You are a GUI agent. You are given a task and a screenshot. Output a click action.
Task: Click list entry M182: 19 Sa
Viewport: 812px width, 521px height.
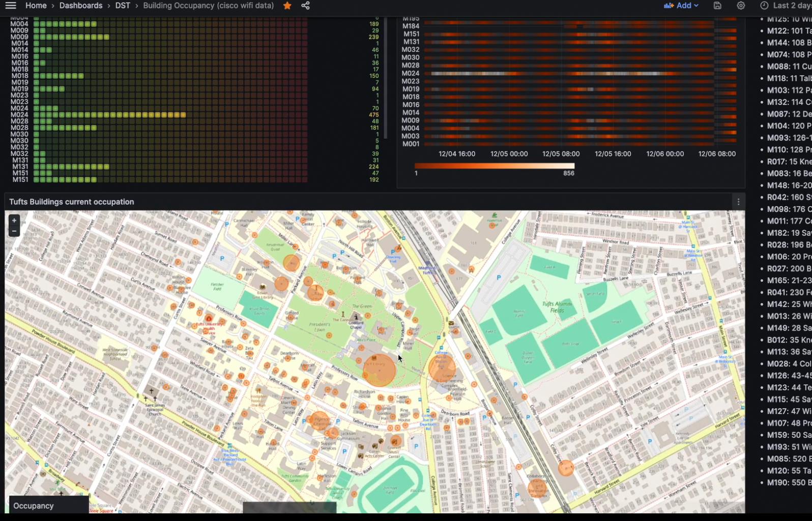coord(789,233)
